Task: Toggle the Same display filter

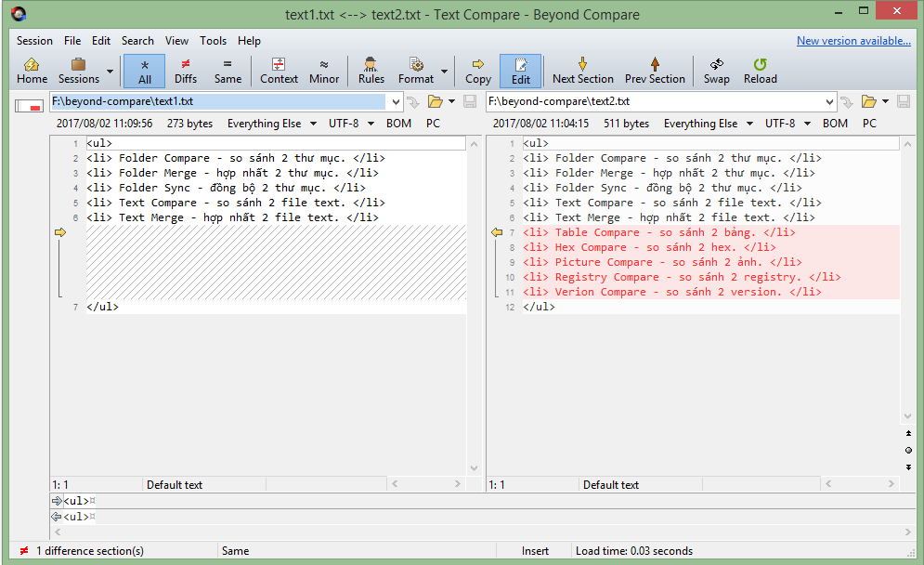Action: point(228,72)
